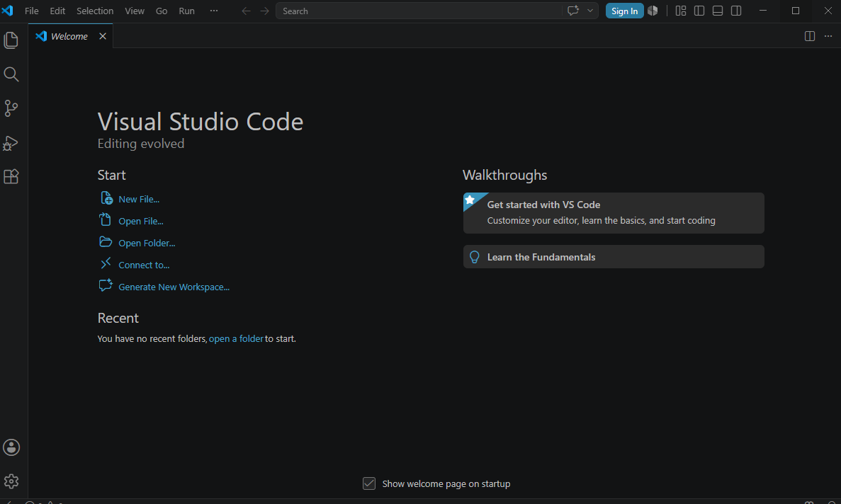Select the Welcome tab

(x=70, y=36)
